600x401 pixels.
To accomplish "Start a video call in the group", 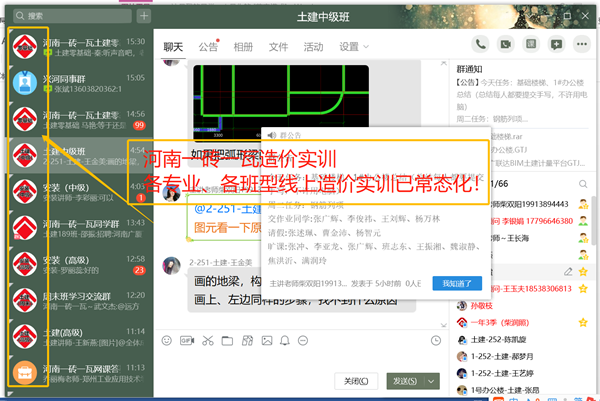I will 506,44.
